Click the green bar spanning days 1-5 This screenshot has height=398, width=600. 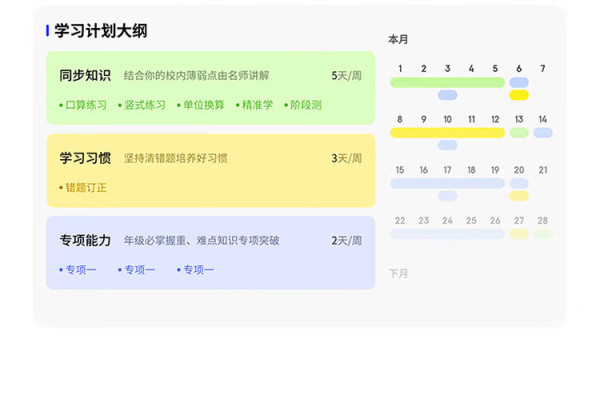pos(448,82)
